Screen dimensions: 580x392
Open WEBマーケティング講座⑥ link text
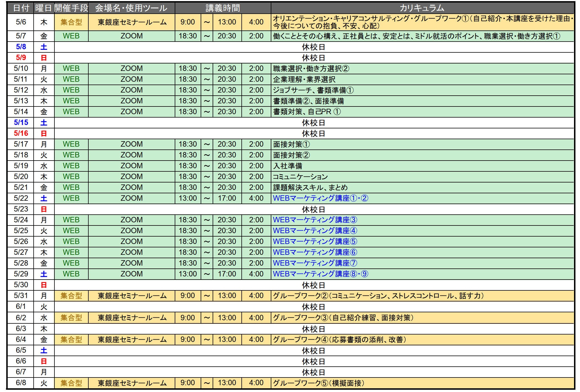(x=315, y=253)
